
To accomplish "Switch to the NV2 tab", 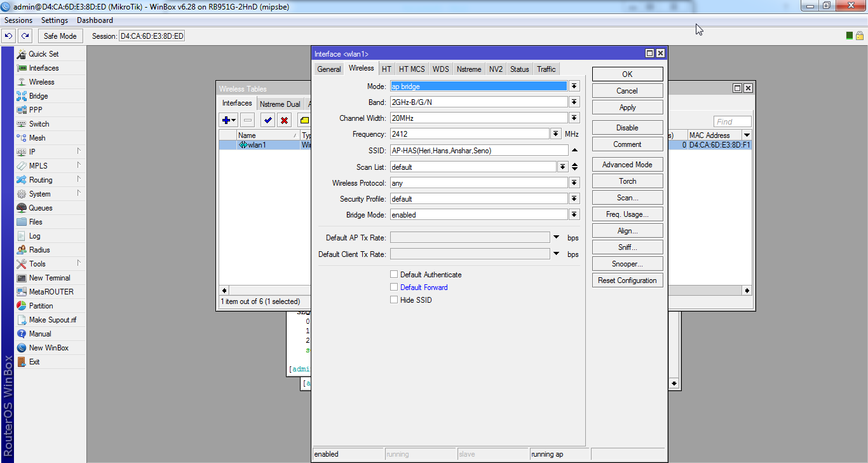I will pos(496,69).
